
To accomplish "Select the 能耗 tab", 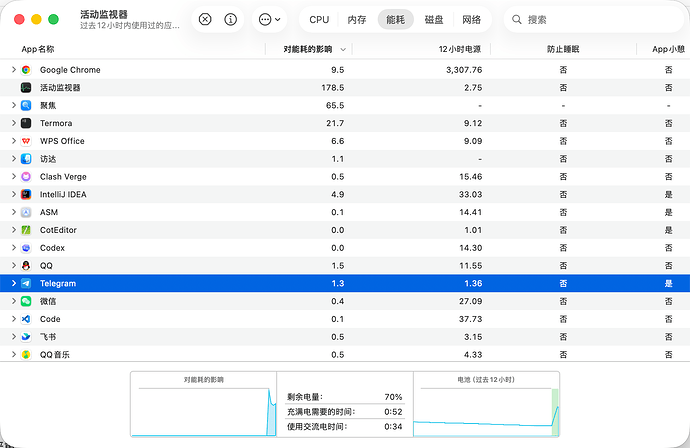I will pos(396,19).
